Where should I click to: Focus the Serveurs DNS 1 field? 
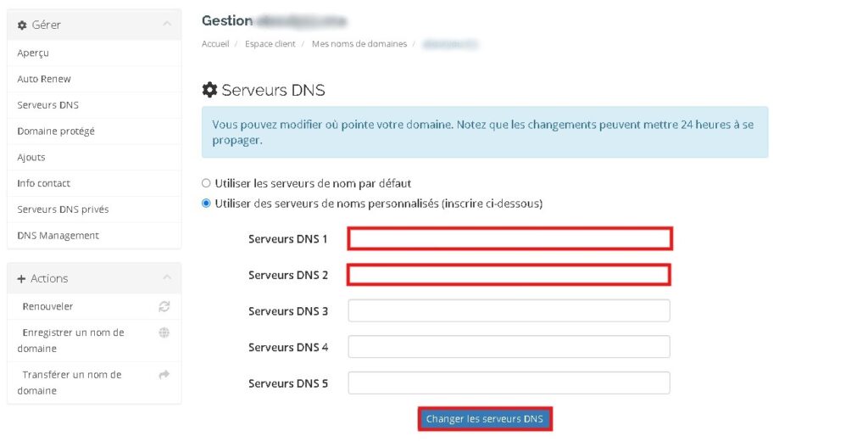pos(509,239)
